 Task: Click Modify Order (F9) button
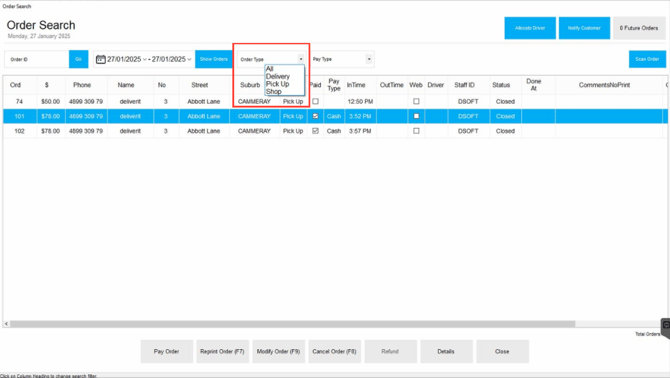point(279,352)
